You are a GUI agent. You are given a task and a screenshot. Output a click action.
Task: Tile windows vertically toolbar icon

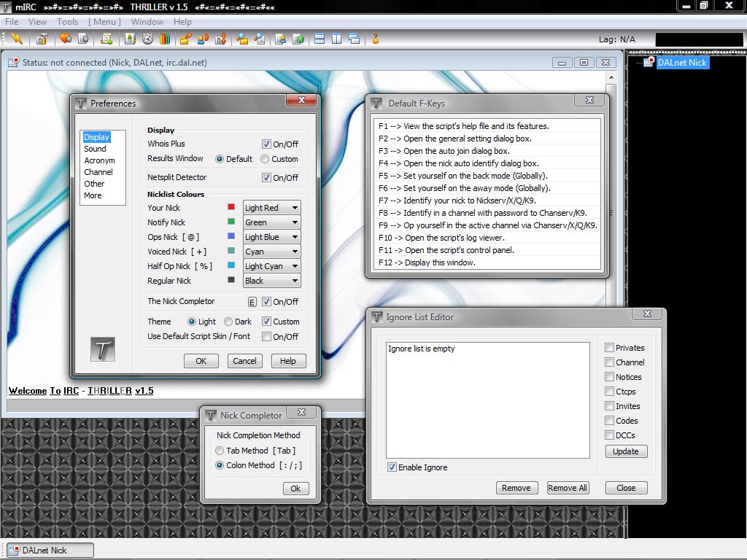(x=337, y=39)
